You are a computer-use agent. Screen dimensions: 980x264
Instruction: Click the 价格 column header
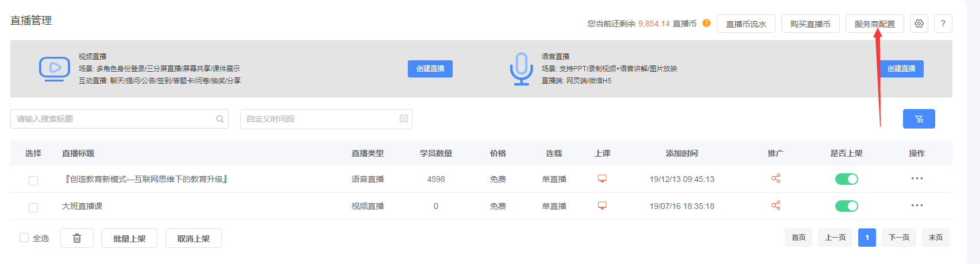click(498, 153)
